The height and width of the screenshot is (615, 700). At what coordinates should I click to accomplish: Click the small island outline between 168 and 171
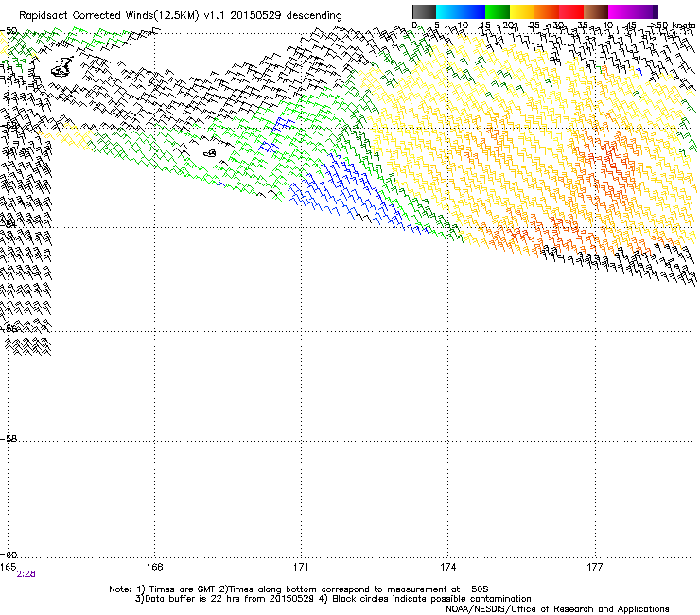[x=210, y=153]
